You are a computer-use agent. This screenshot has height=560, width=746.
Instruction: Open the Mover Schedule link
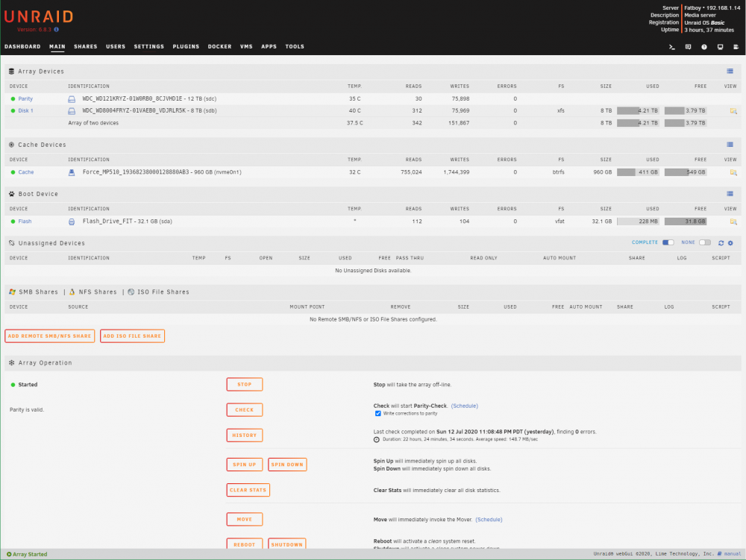[489, 520]
